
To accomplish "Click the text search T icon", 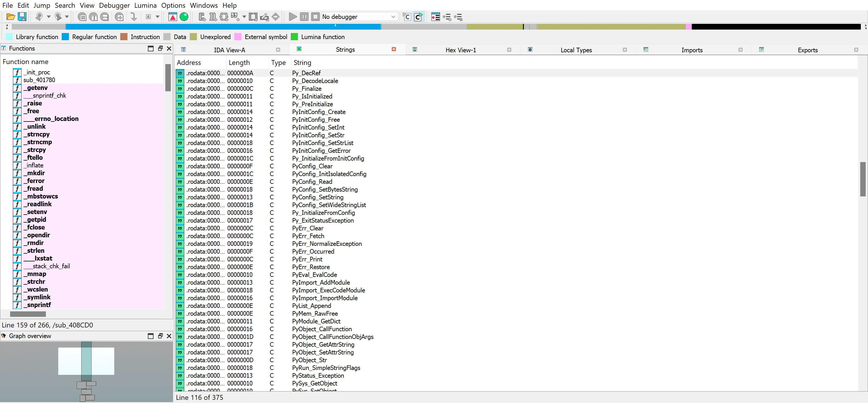I will click(x=94, y=17).
